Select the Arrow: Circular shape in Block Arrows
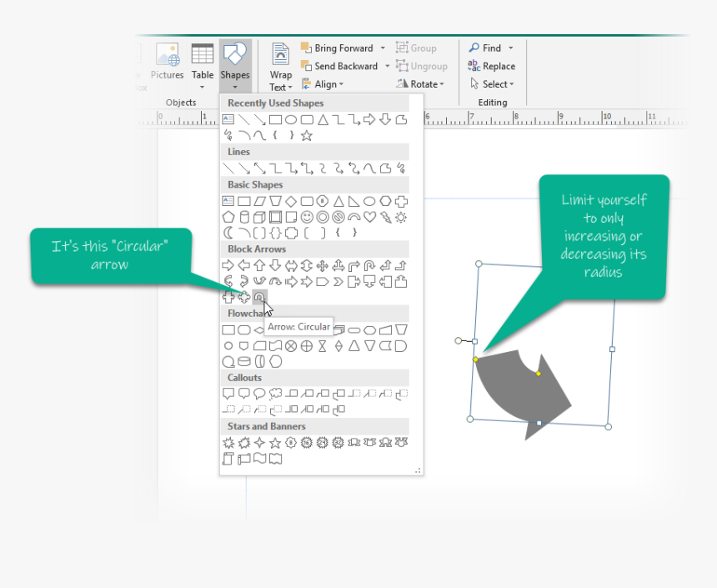This screenshot has height=588, width=717. coord(259,297)
